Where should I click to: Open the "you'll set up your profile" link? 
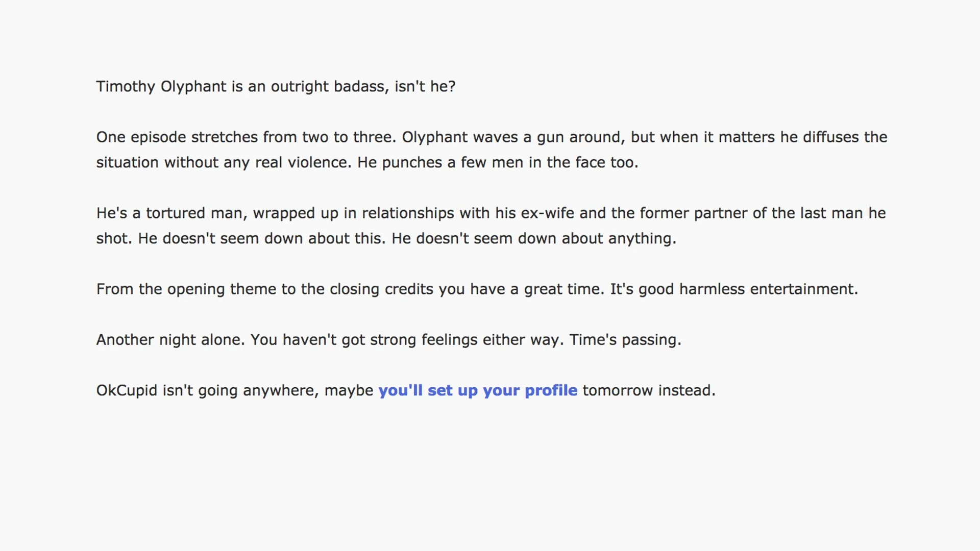pyautogui.click(x=478, y=390)
